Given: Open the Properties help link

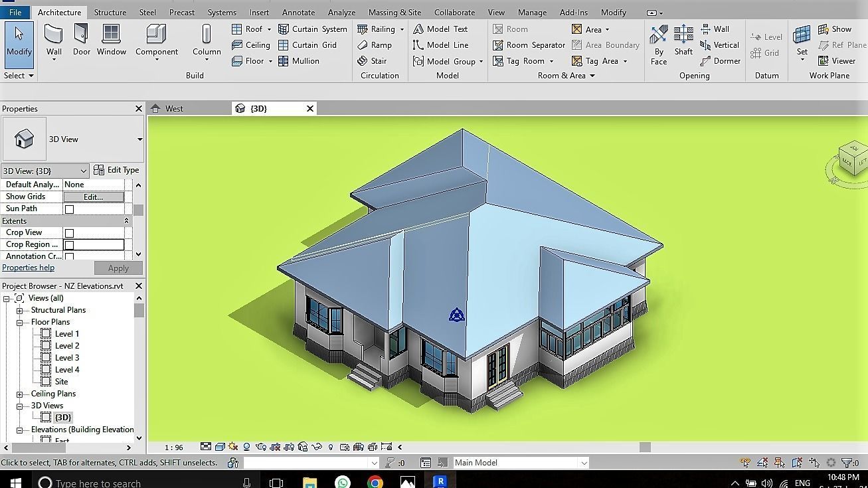Looking at the screenshot, I should [28, 268].
